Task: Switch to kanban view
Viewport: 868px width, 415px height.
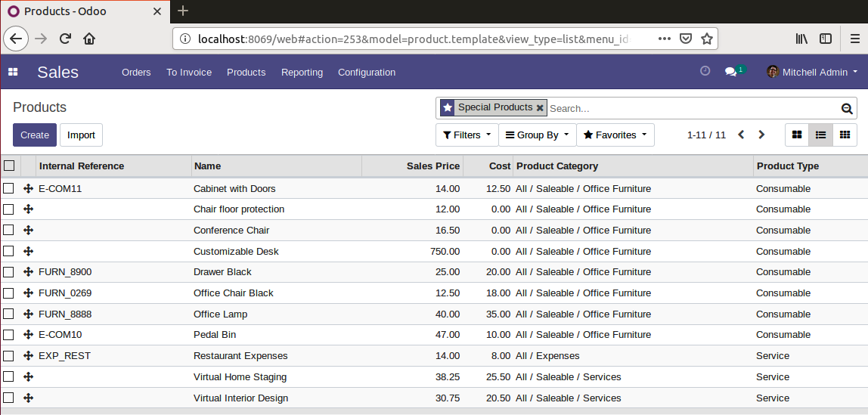Action: pyautogui.click(x=797, y=135)
